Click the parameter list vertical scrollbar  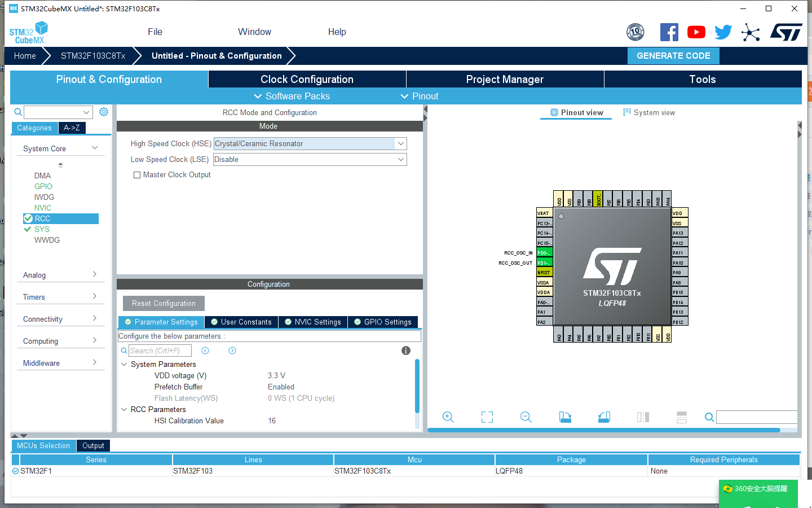(x=417, y=386)
